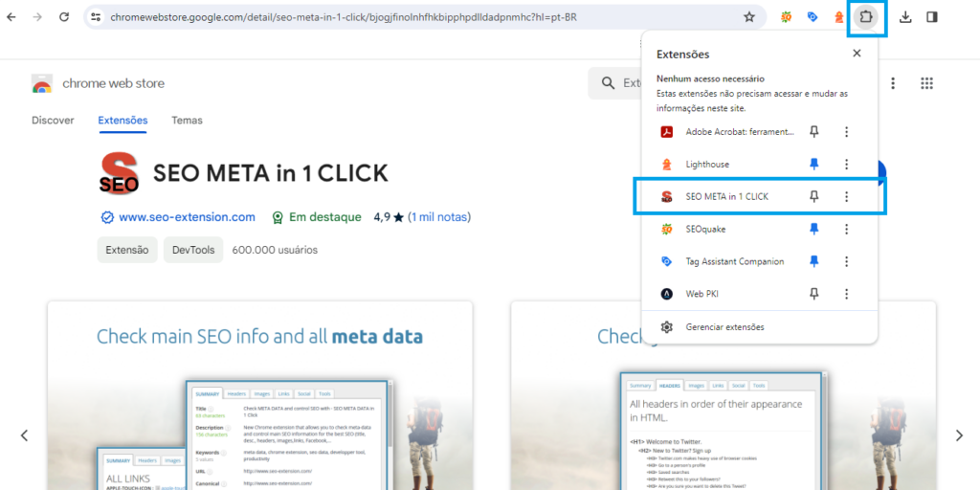Unpin SEOquake extension

(813, 230)
